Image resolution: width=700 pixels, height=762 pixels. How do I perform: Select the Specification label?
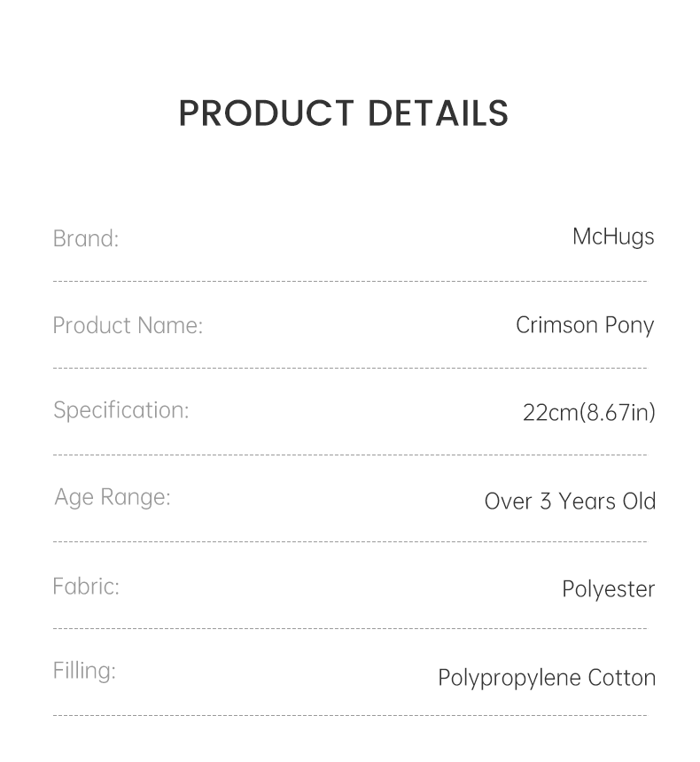121,410
